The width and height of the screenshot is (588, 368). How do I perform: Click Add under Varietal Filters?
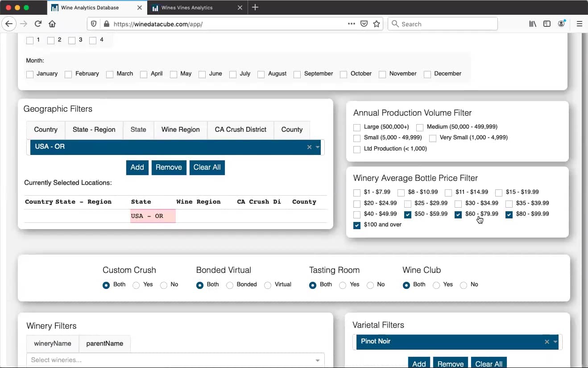(419, 363)
